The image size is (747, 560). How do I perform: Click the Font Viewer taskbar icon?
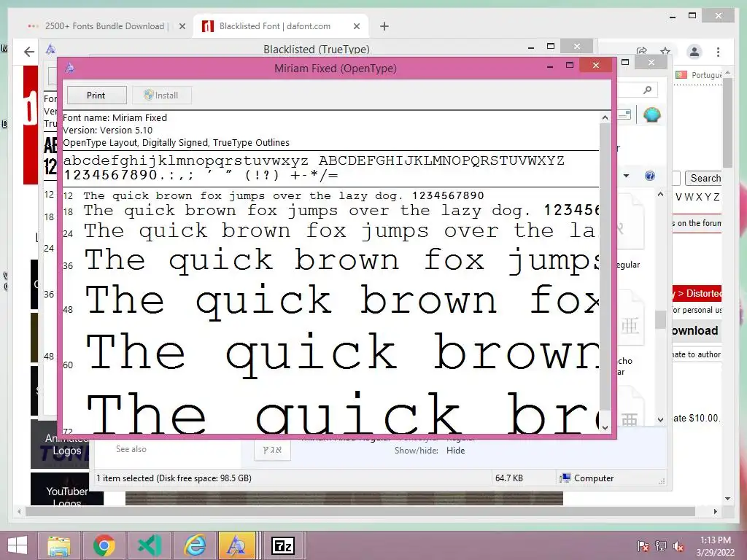[x=237, y=545]
